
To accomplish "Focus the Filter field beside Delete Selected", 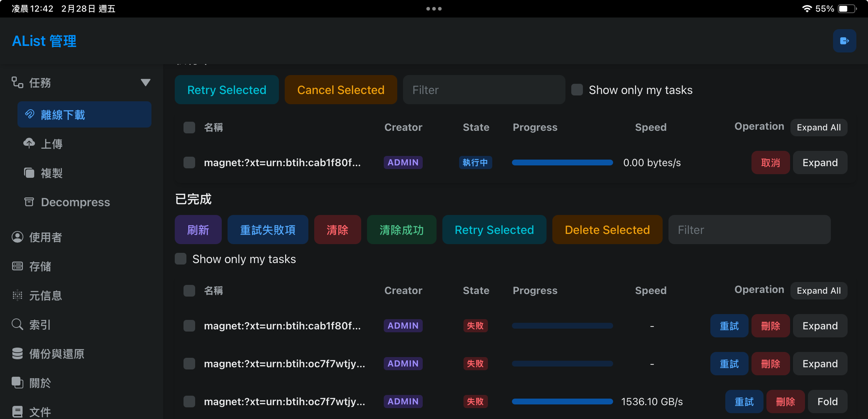I will (750, 230).
